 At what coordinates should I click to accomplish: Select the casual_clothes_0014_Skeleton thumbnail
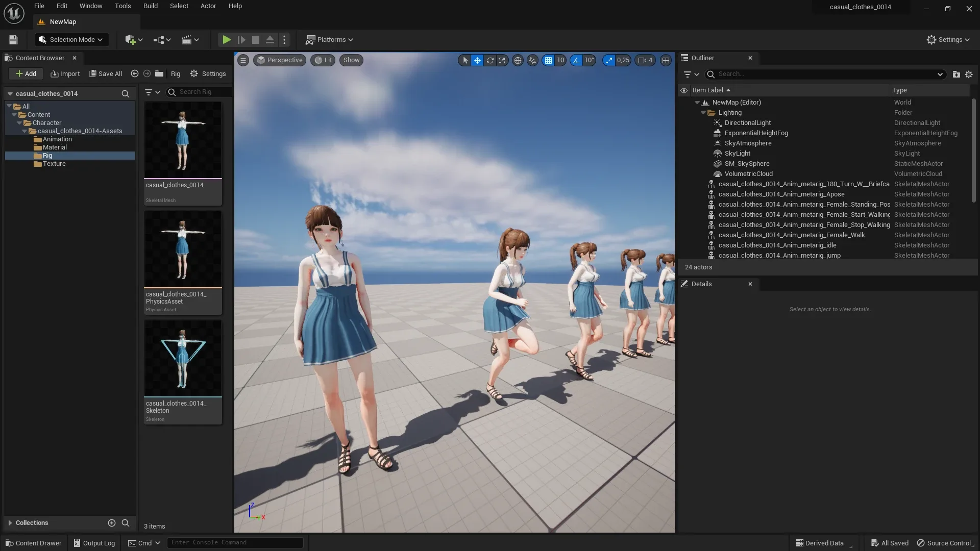pos(183,358)
